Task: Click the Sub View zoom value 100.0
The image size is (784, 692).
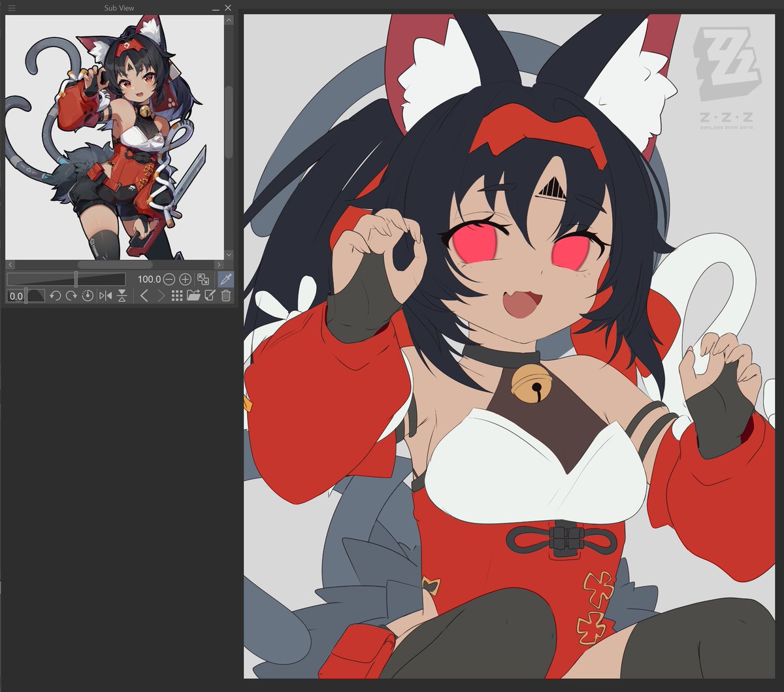Action: 149,279
